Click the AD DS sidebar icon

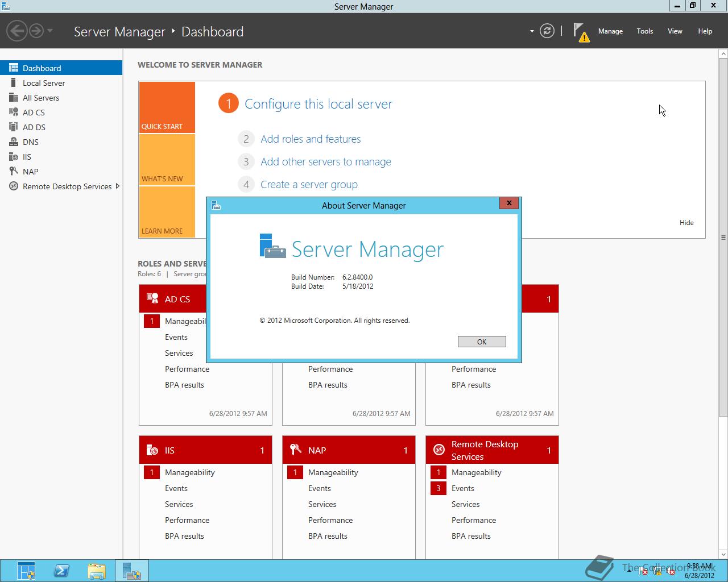tap(14, 127)
